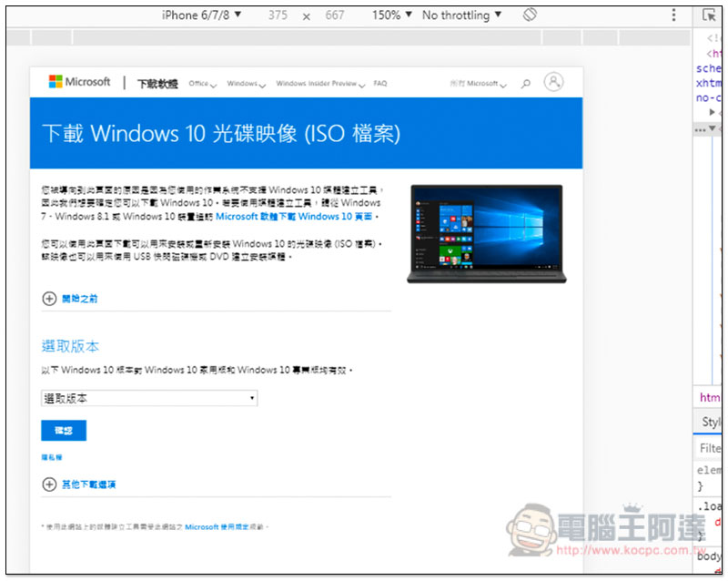Click the Filter field in Styles pane
Screen dimensions: 728x581
click(711, 448)
